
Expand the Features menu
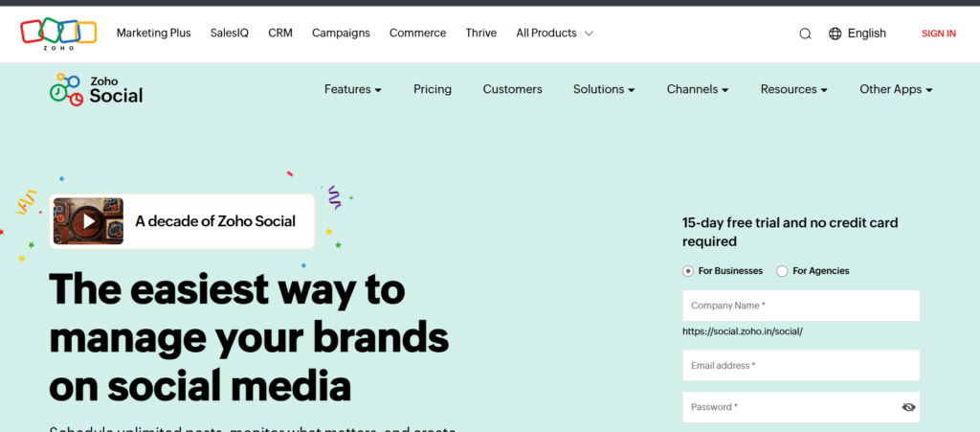pos(352,89)
